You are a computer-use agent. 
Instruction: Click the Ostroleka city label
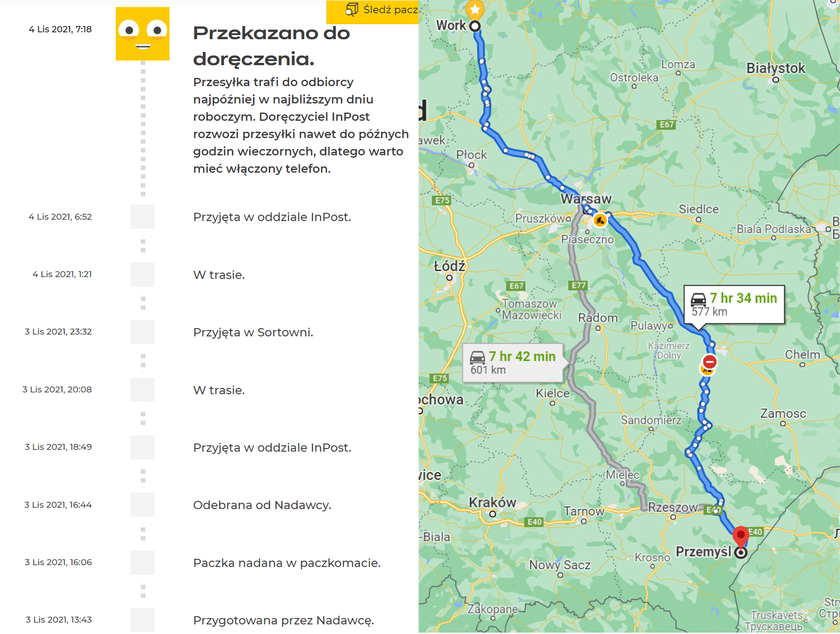634,77
